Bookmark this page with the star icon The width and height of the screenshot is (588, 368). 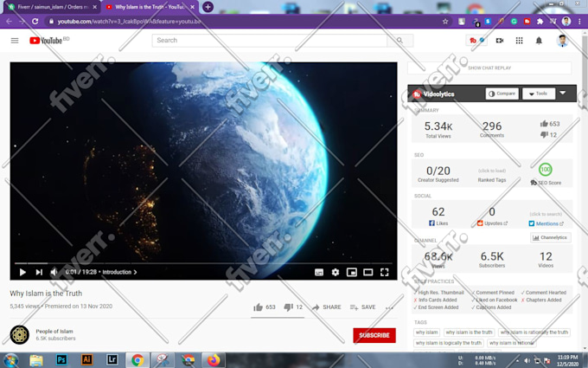(445, 22)
